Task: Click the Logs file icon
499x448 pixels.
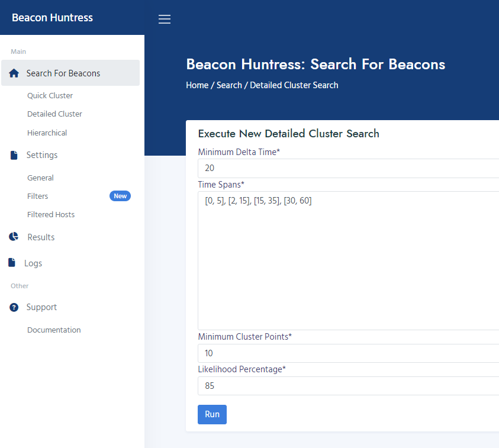Action: point(12,263)
